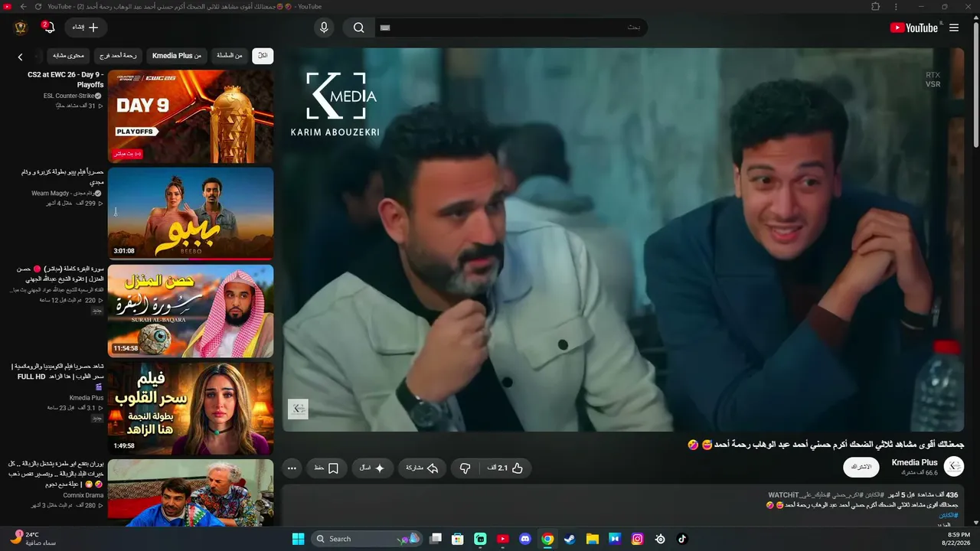This screenshot has width=980, height=551.
Task: Open Discord from the taskbar
Action: pos(524,539)
